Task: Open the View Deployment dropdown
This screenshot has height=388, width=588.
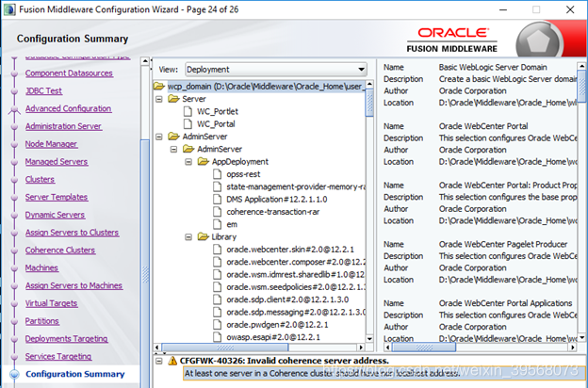Action: coord(275,70)
